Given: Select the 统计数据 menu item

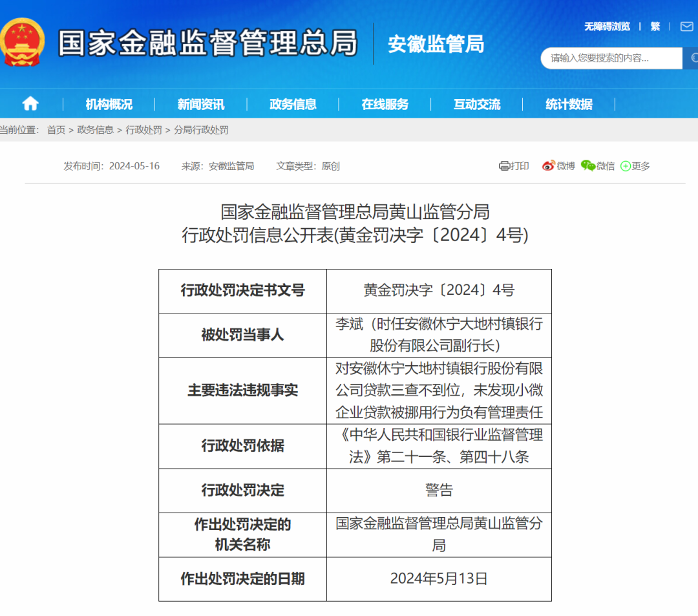Looking at the screenshot, I should pyautogui.click(x=569, y=104).
